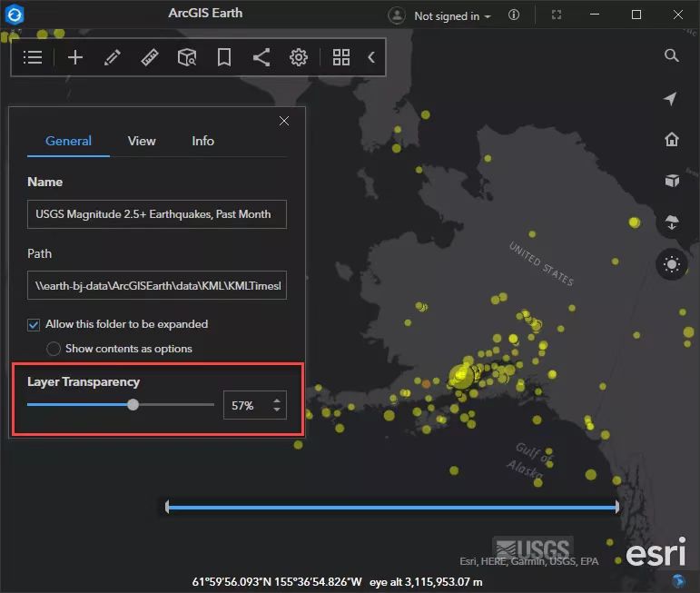The height and width of the screenshot is (593, 700).
Task: Click the Name input field
Action: pos(157,214)
